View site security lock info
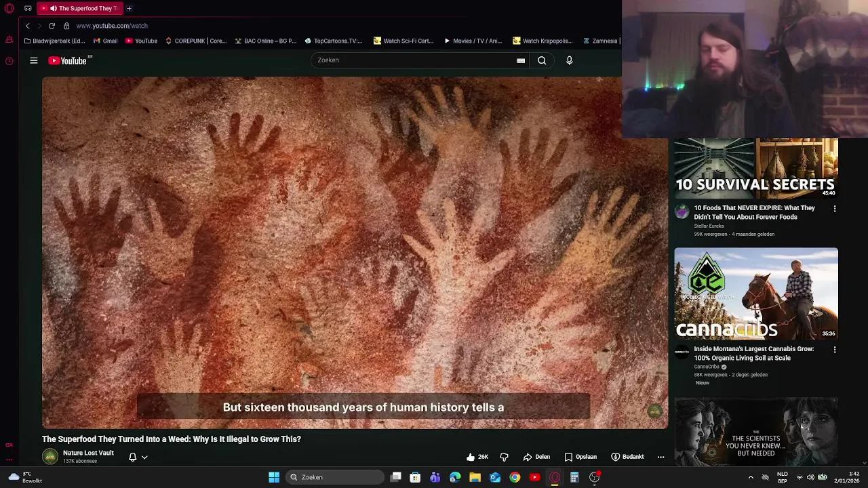Image resolution: width=868 pixels, height=488 pixels. [66, 26]
